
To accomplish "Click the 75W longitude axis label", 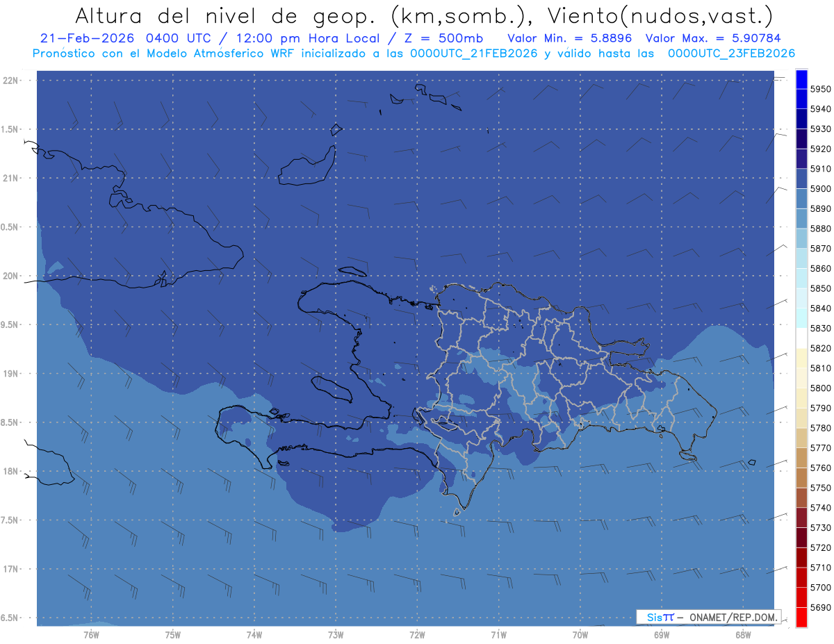I will [173, 635].
